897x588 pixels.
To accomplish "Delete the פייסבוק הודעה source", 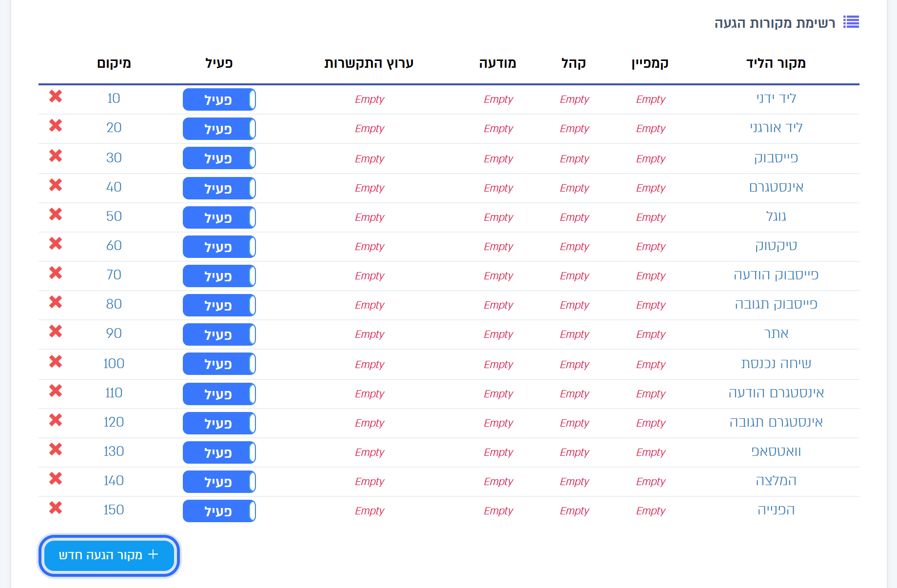I will (56, 273).
